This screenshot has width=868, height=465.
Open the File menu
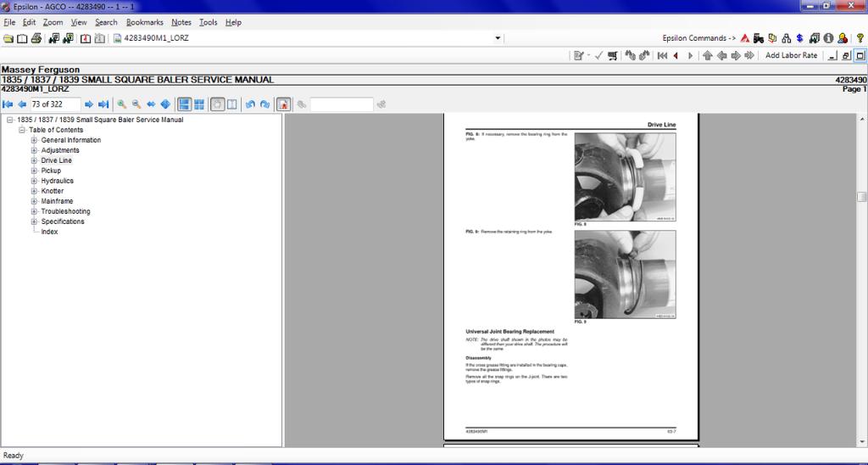pyautogui.click(x=9, y=22)
